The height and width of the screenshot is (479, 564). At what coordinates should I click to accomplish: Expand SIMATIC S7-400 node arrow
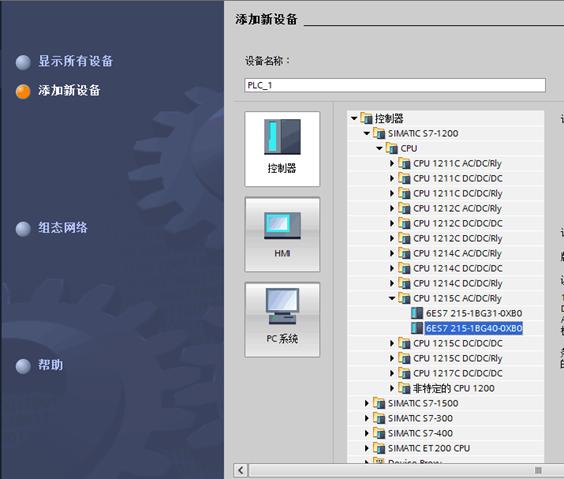point(367,433)
